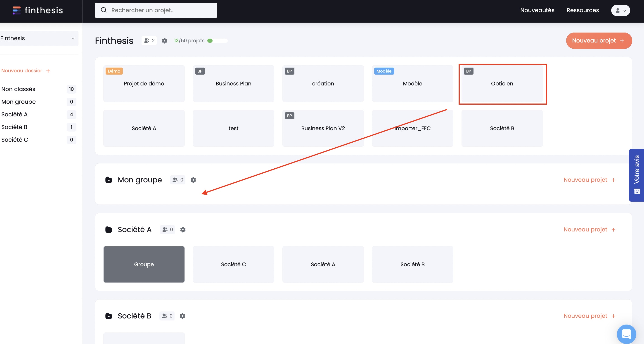This screenshot has width=644, height=344.
Task: Open the Groupe card in Société A
Action: tap(144, 264)
